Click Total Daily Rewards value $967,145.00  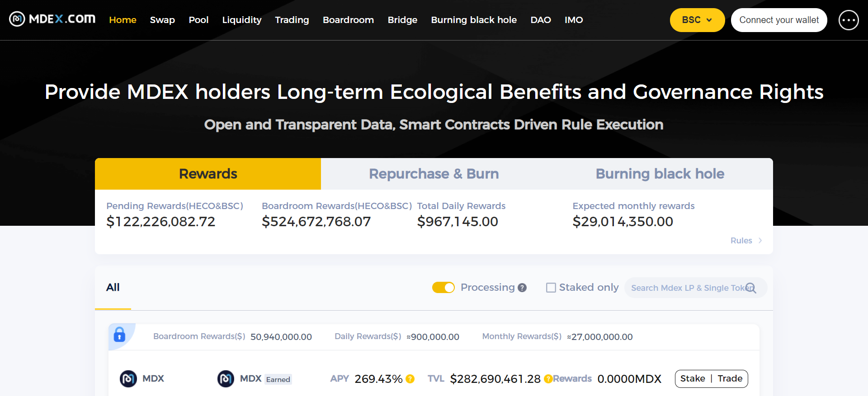(x=458, y=222)
